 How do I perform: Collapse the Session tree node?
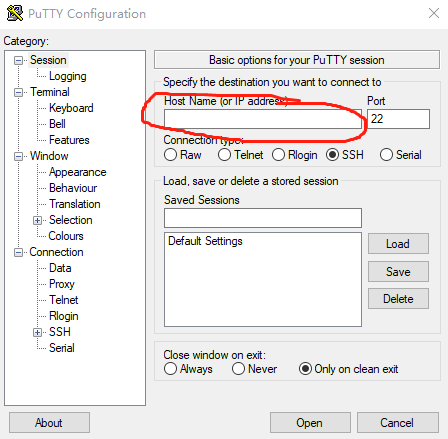click(18, 60)
